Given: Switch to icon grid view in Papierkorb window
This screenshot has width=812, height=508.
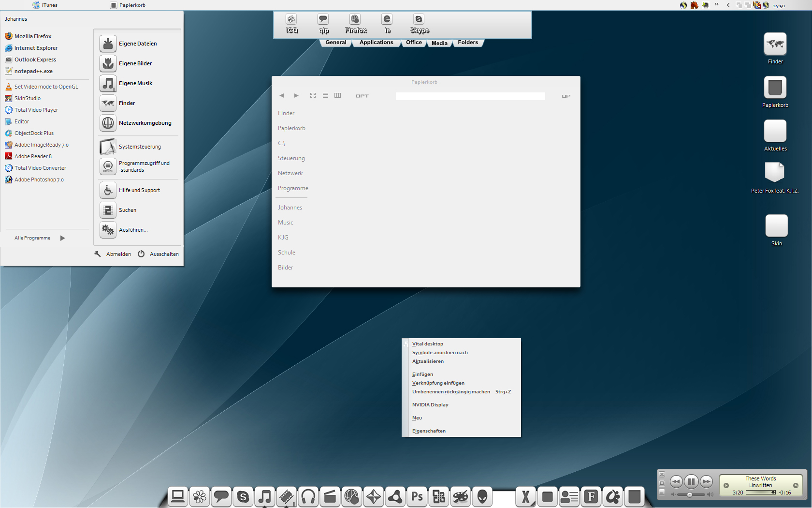Looking at the screenshot, I should [313, 96].
